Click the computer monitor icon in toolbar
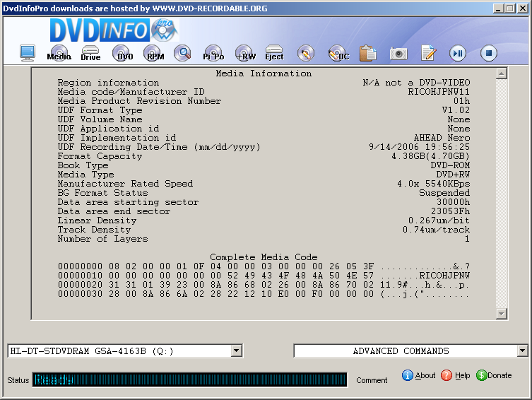This screenshot has width=532, height=400. (27, 53)
